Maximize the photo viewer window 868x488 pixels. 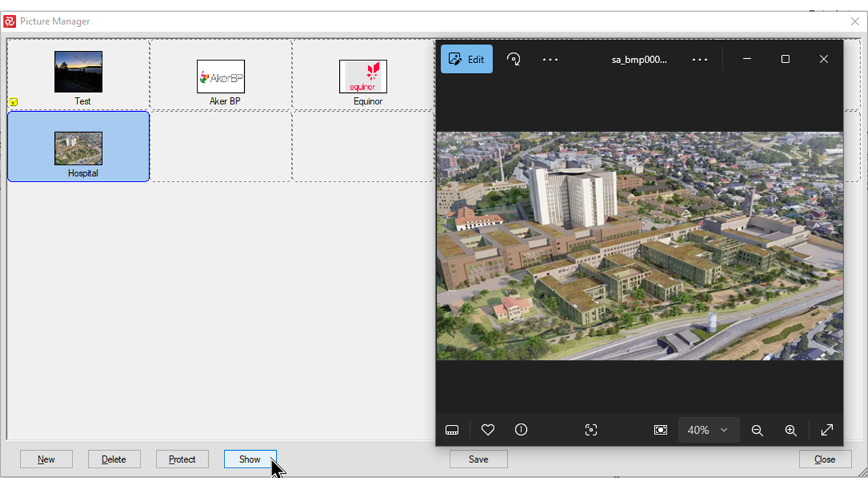(x=785, y=59)
